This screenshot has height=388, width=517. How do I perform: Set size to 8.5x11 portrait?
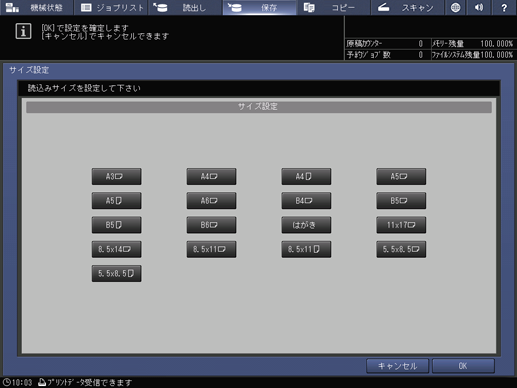pyautogui.click(x=306, y=249)
